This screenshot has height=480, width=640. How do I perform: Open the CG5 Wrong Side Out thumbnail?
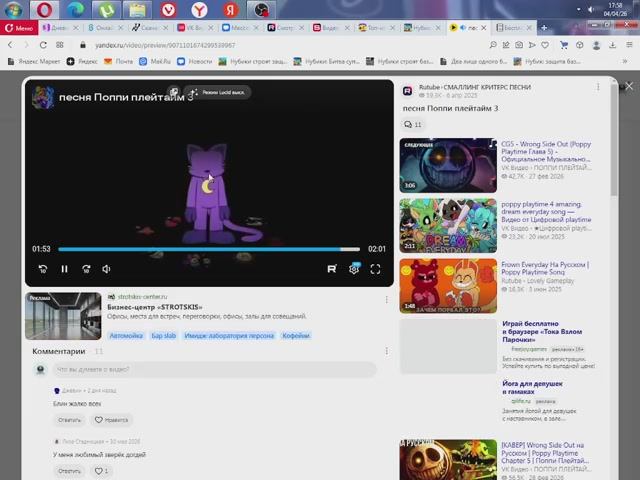point(448,165)
